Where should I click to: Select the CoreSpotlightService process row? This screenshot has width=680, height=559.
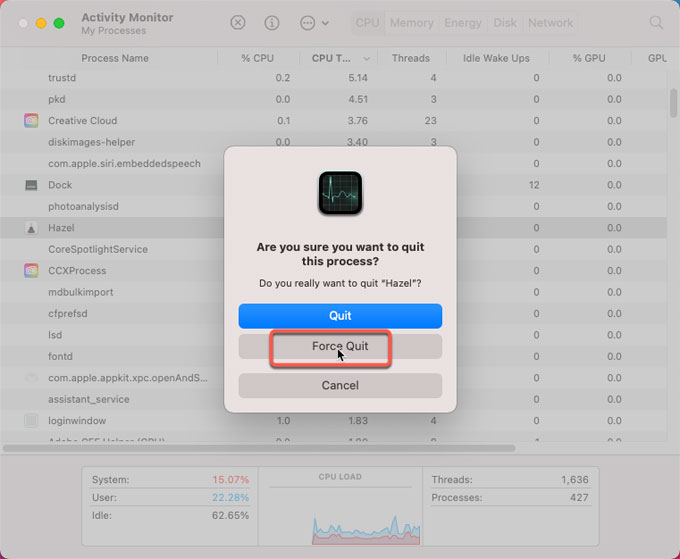coord(333,249)
